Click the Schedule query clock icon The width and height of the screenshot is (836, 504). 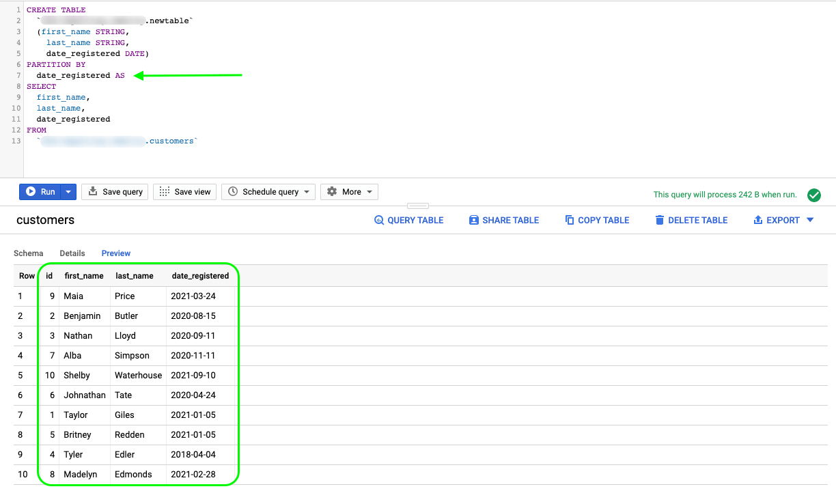pyautogui.click(x=232, y=192)
